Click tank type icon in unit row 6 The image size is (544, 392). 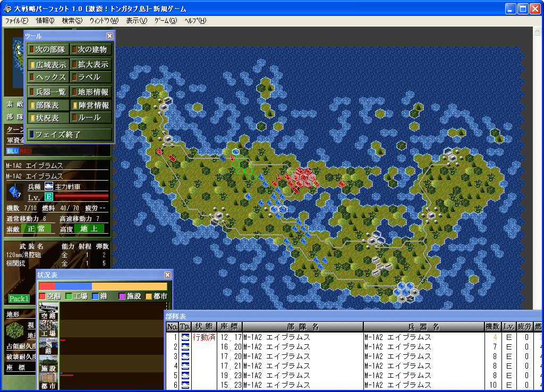coord(185,385)
